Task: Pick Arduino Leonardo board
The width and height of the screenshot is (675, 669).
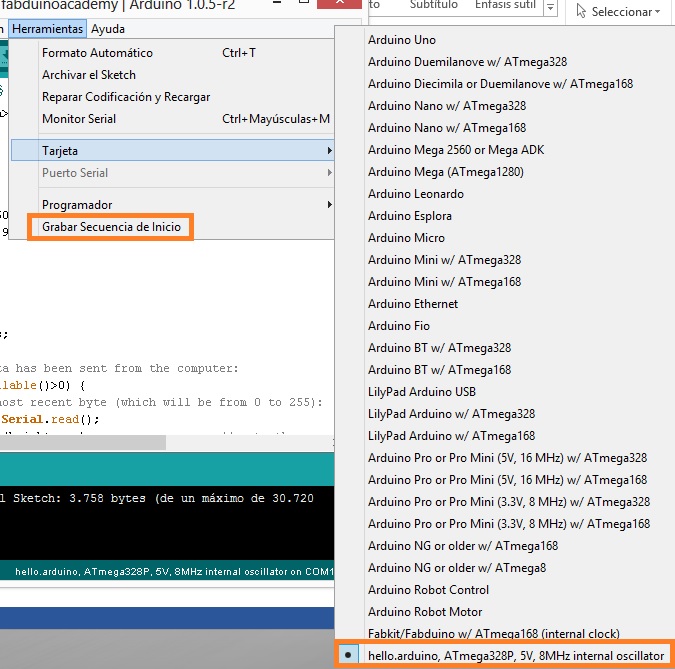Action: click(x=504, y=194)
